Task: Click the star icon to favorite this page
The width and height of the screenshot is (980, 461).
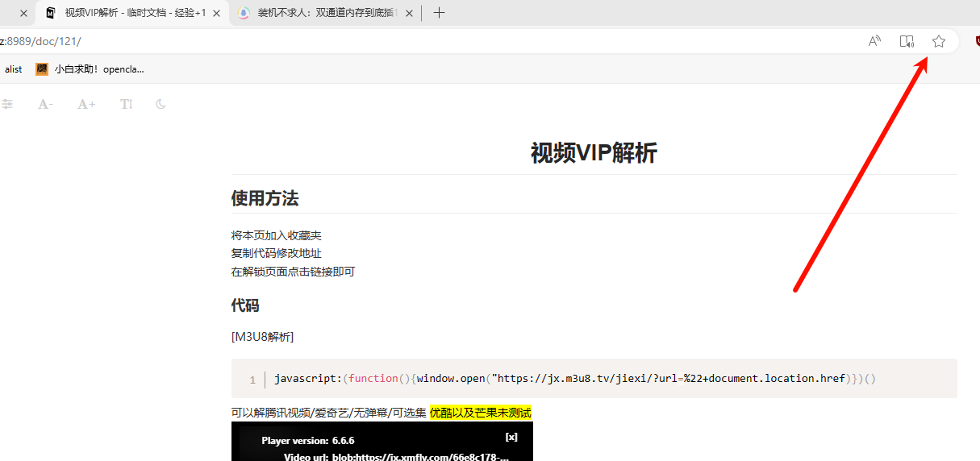Action: click(x=938, y=42)
